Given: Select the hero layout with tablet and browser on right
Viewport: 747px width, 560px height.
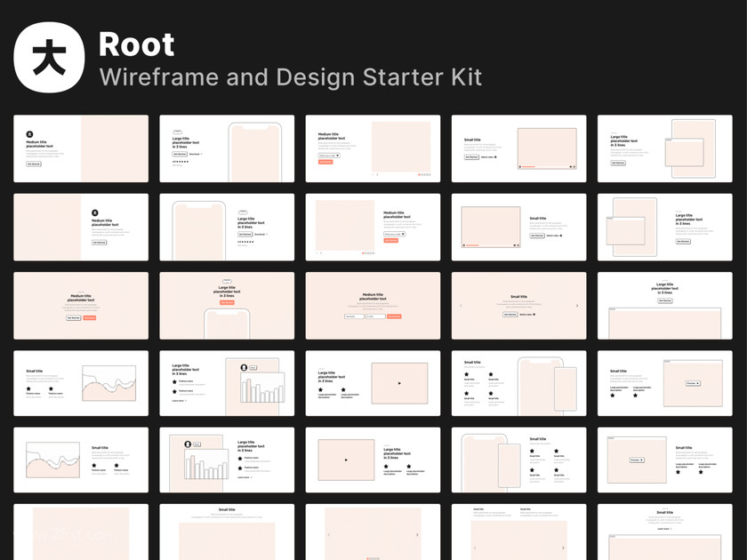Looking at the screenshot, I should point(665,148).
